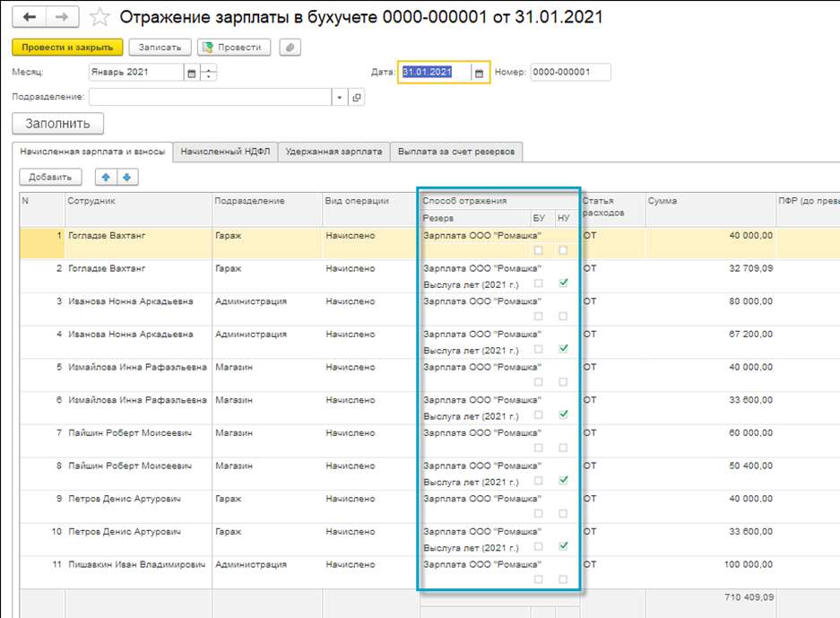Toggle БУ checkbox in row 11
840x618 pixels.
tap(539, 579)
